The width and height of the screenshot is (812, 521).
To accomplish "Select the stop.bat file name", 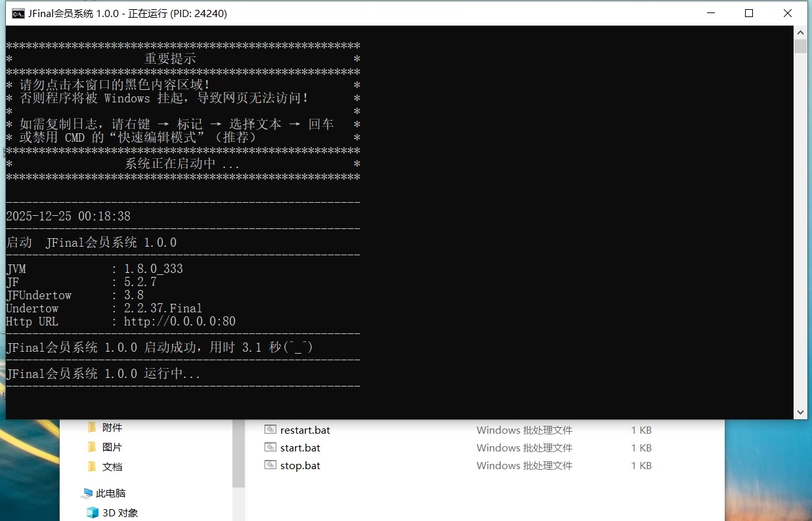I will tap(300, 466).
